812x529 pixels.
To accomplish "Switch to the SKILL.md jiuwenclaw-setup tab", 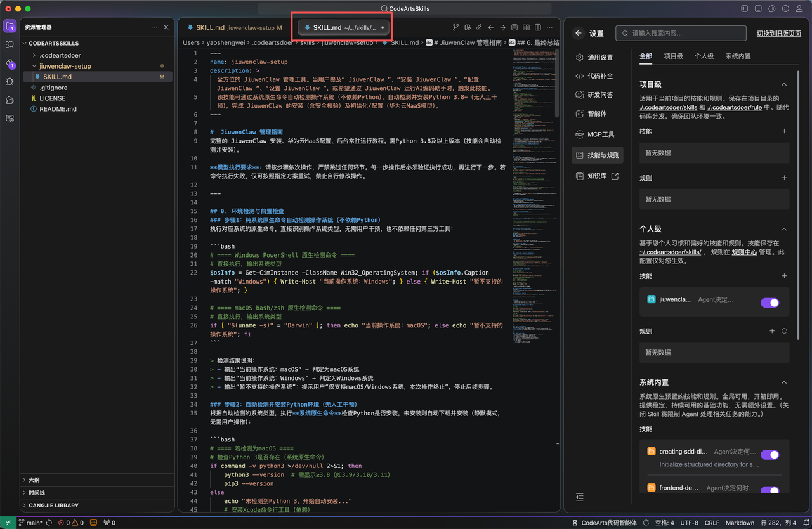I will 234,28.
